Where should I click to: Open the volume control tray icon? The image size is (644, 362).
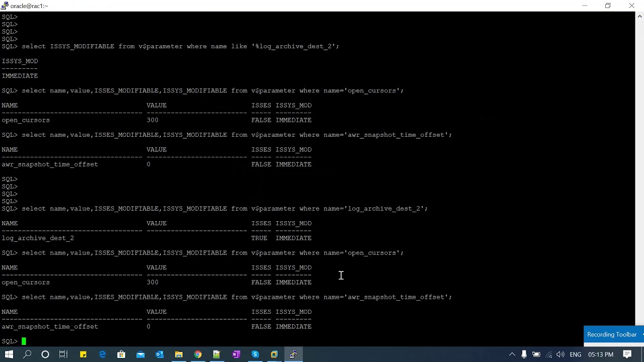click(x=560, y=354)
